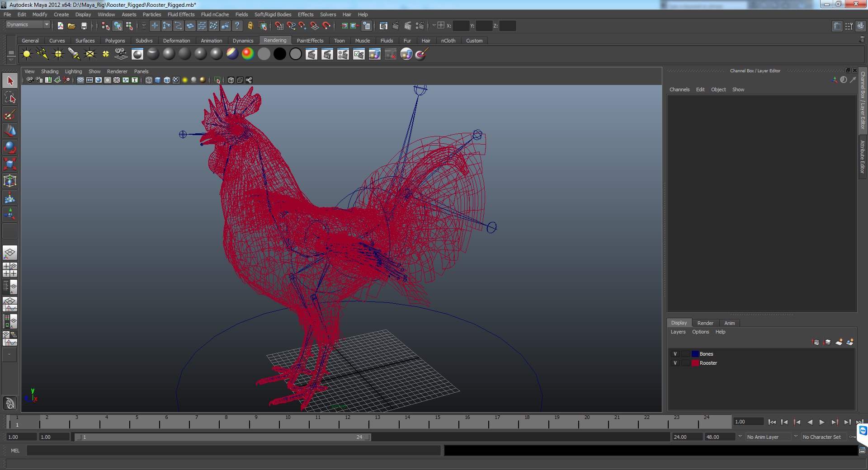This screenshot has height=470, width=868.
Task: Step back one key button
Action: [x=797, y=422]
